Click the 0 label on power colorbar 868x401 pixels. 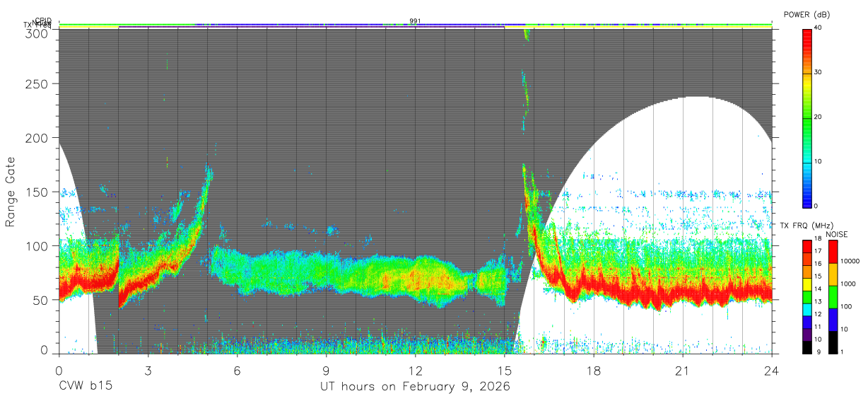pos(816,206)
